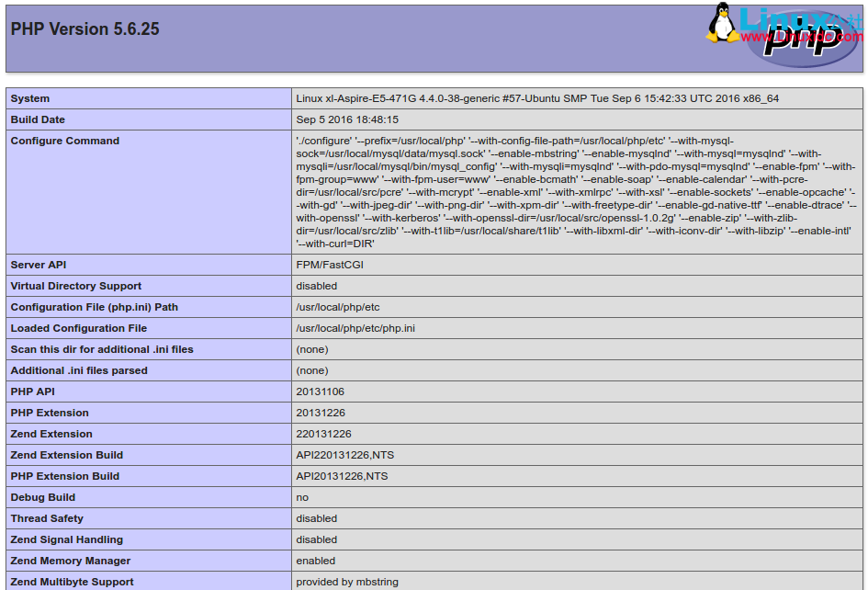Click the Thread Safety row label
868x590 pixels.
click(47, 518)
